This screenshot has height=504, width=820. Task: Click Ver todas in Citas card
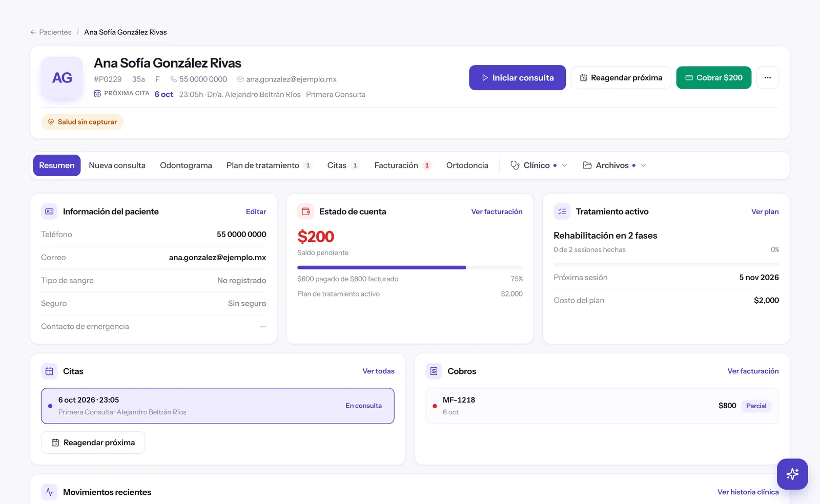point(379,371)
